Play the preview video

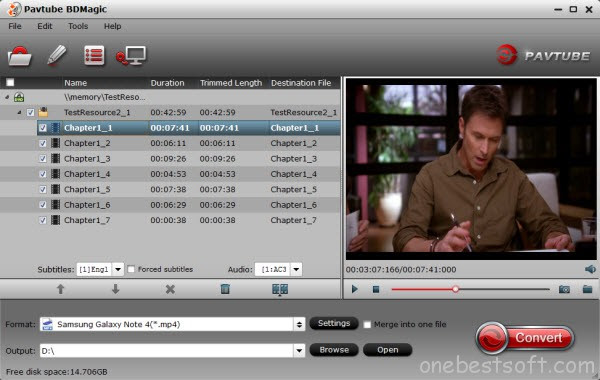click(x=354, y=289)
